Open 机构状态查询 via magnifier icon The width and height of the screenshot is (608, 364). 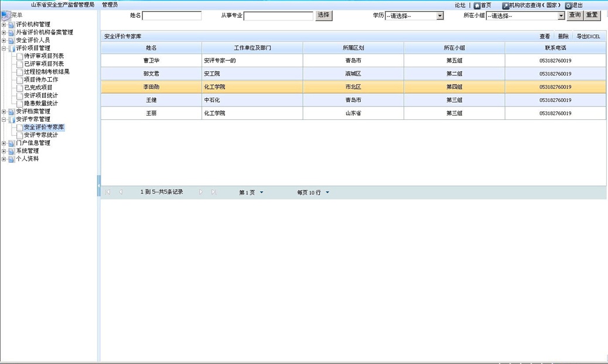click(x=505, y=5)
